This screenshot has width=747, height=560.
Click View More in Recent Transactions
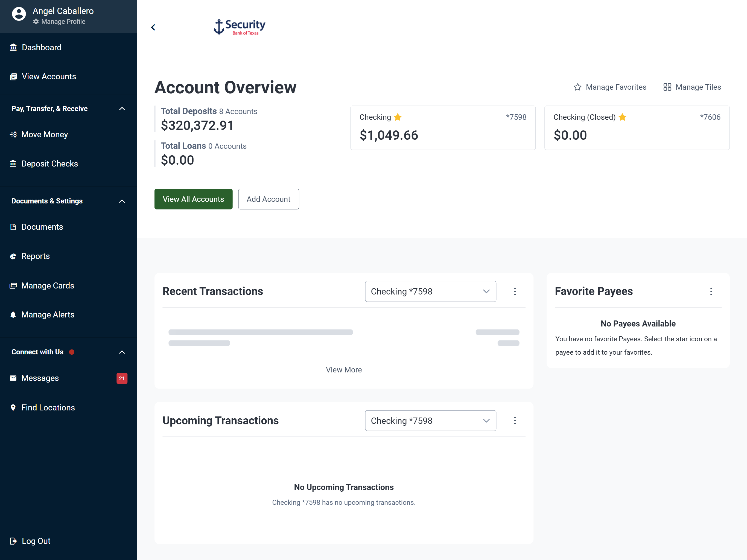pyautogui.click(x=344, y=370)
